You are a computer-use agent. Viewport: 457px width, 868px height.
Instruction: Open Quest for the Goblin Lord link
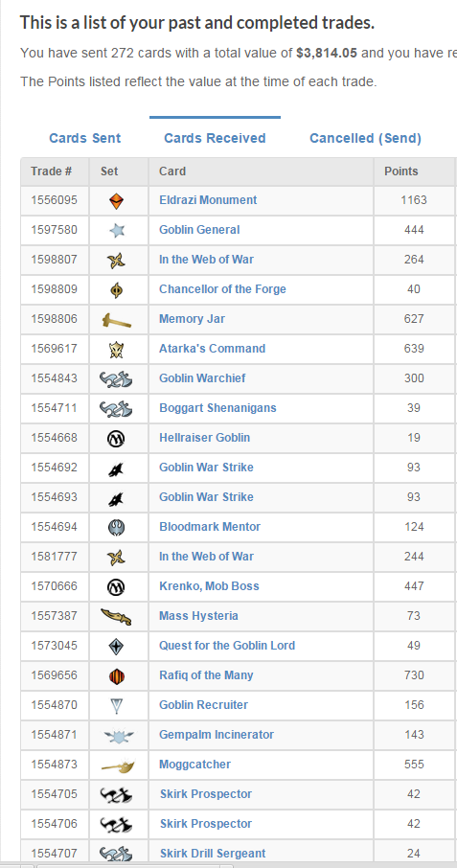tap(227, 646)
